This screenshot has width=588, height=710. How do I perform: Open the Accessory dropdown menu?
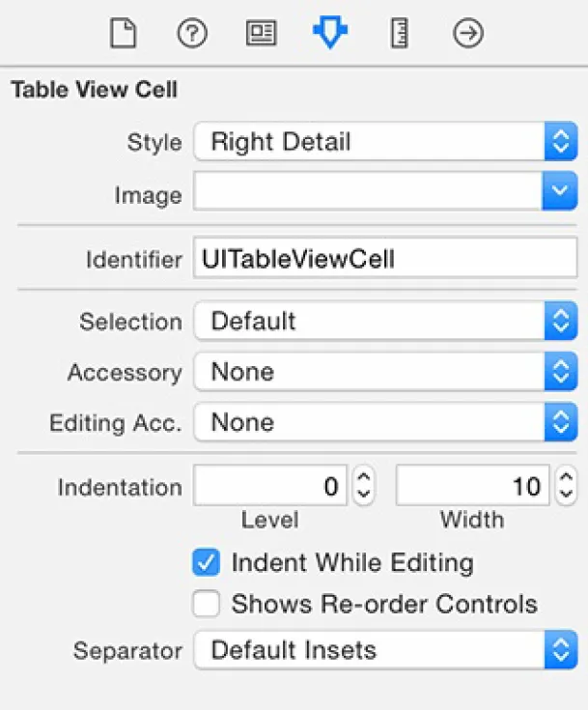pos(384,372)
